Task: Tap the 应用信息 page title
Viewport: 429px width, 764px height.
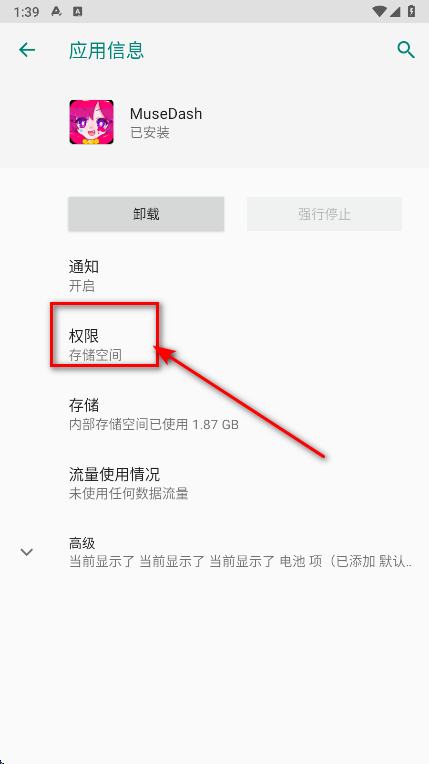Action: pyautogui.click(x=106, y=50)
